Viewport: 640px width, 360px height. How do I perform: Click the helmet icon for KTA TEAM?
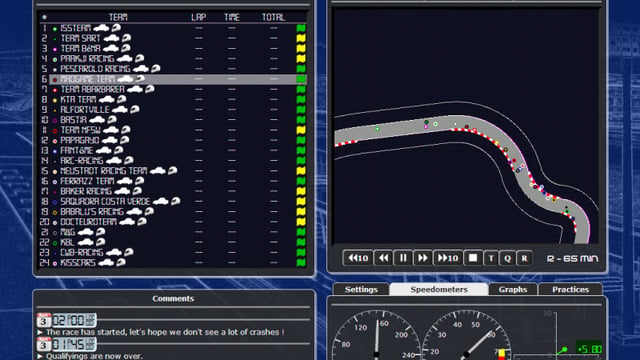point(122,99)
